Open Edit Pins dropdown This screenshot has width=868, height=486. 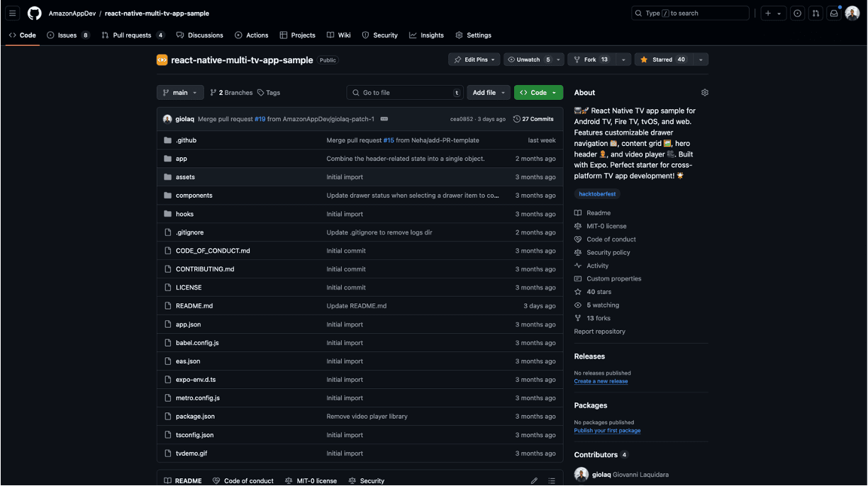(x=474, y=60)
